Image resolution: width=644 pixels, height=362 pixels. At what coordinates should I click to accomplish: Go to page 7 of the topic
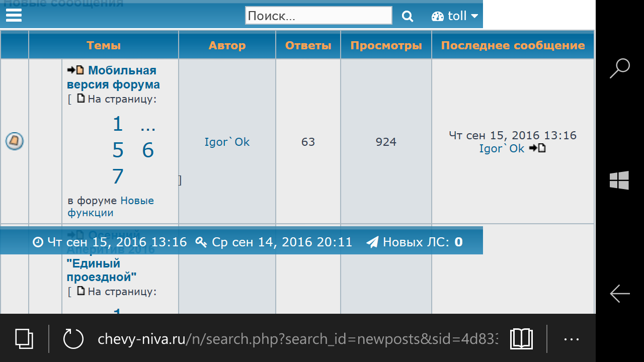118,177
